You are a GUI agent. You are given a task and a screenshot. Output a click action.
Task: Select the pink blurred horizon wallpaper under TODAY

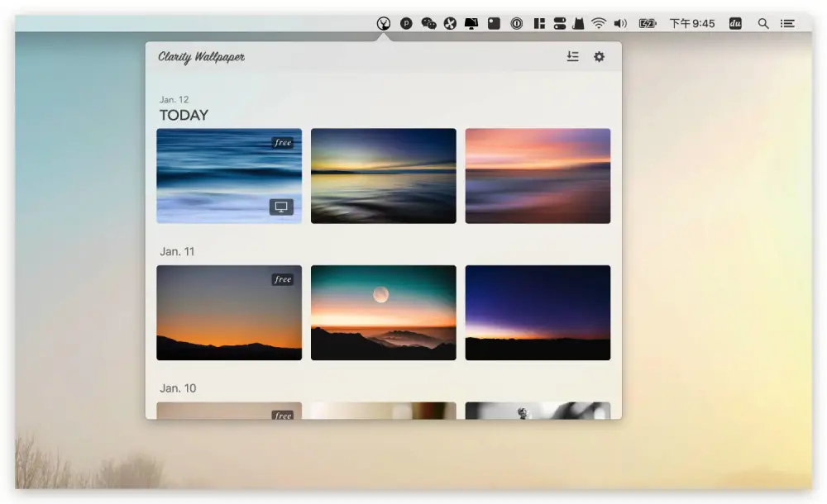(x=538, y=175)
